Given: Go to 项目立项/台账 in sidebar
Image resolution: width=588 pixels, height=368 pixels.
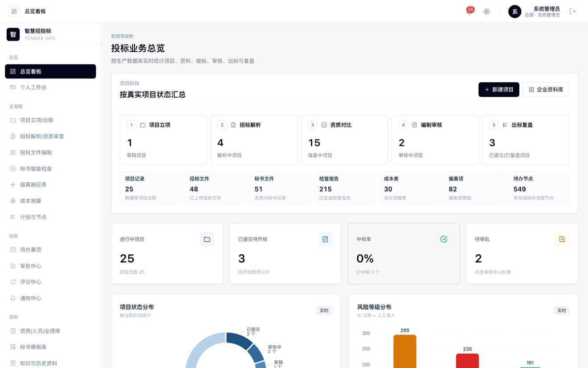Looking at the screenshot, I should (50, 120).
